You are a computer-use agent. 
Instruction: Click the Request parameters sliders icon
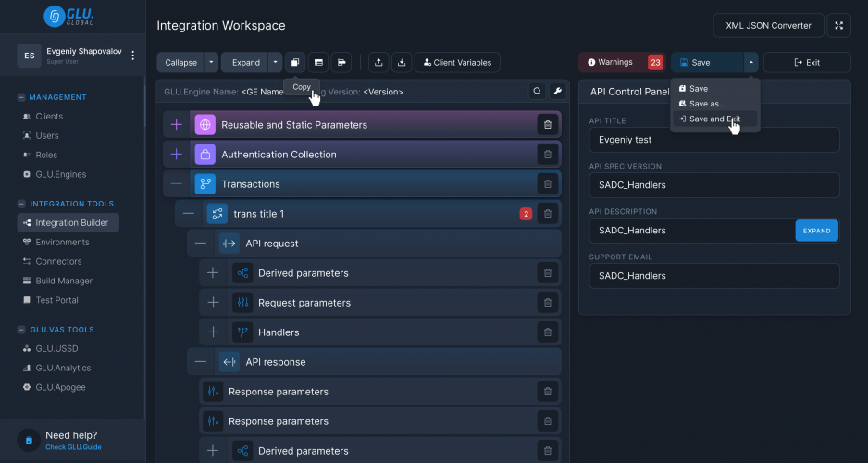click(242, 303)
